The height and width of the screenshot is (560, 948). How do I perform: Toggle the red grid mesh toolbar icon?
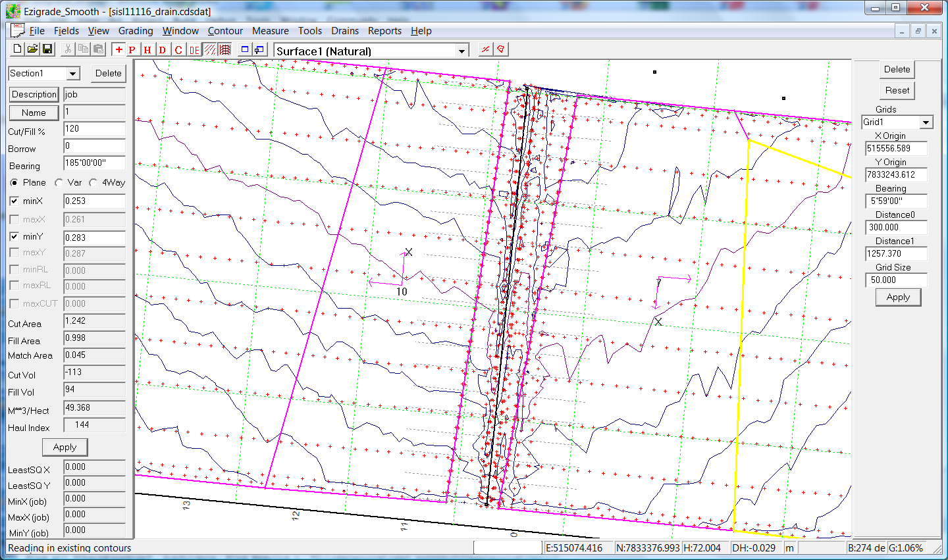pyautogui.click(x=225, y=50)
